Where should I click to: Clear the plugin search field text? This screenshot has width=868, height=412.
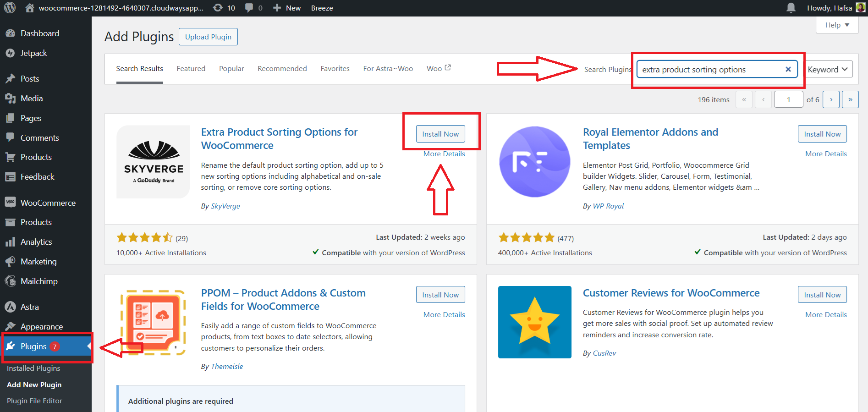point(788,69)
